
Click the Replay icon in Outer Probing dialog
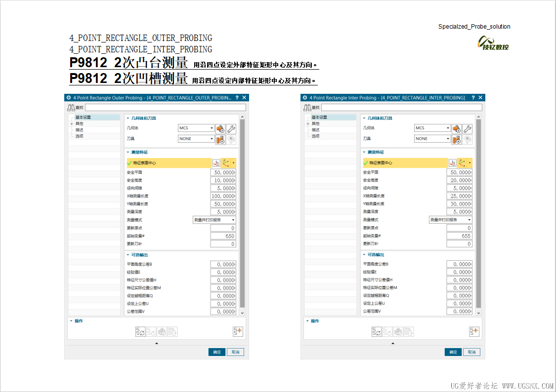151,332
